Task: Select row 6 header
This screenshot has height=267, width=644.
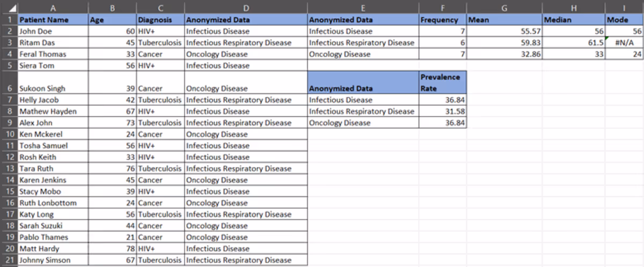Action: tap(9, 83)
